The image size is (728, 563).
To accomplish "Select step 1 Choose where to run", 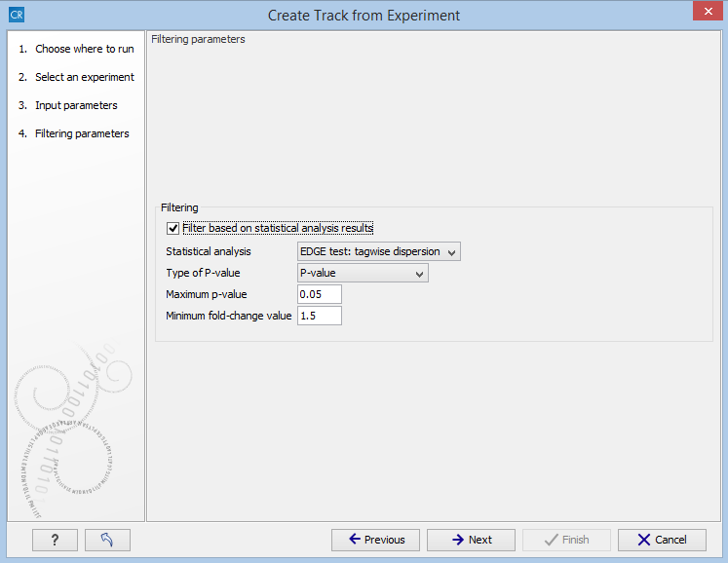I will 84,49.
